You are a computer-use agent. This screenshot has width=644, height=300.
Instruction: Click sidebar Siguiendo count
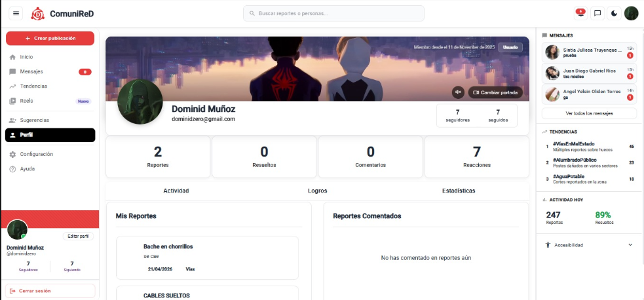click(72, 267)
